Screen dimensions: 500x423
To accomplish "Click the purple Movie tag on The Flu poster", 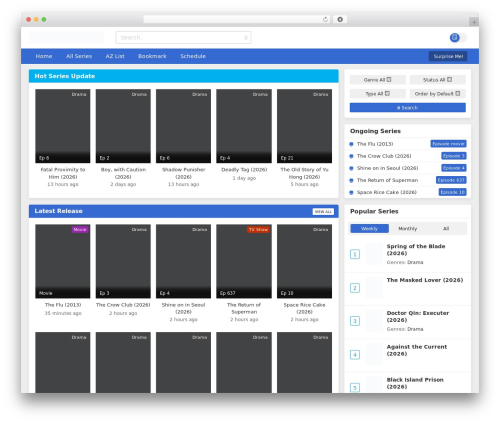I will pyautogui.click(x=80, y=229).
